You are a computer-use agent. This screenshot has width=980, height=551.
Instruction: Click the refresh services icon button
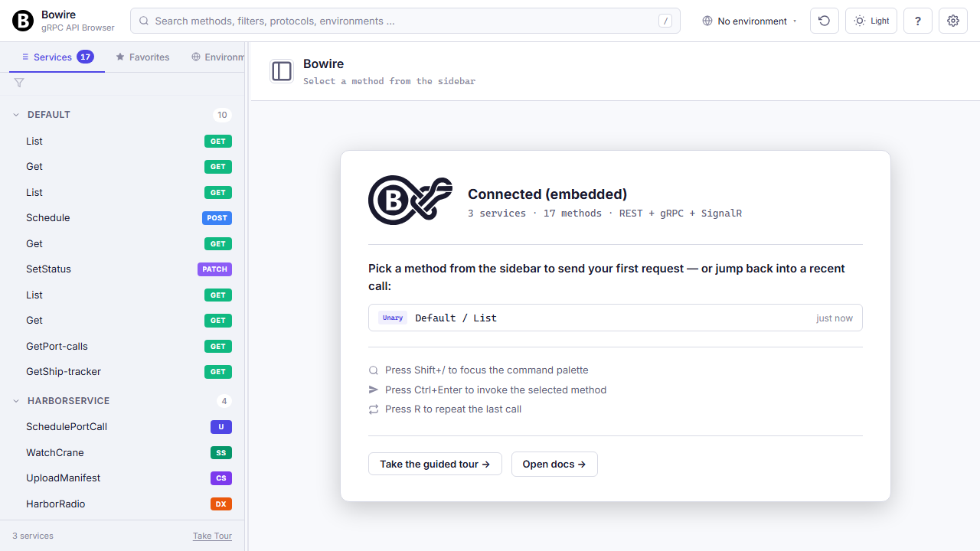tap(824, 21)
